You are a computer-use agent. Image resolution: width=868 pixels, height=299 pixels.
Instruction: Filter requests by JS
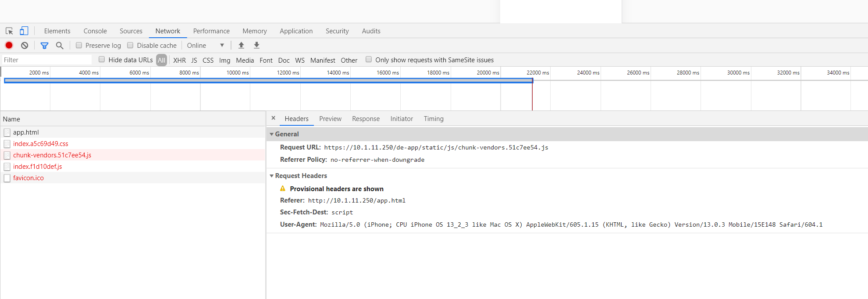[194, 60]
